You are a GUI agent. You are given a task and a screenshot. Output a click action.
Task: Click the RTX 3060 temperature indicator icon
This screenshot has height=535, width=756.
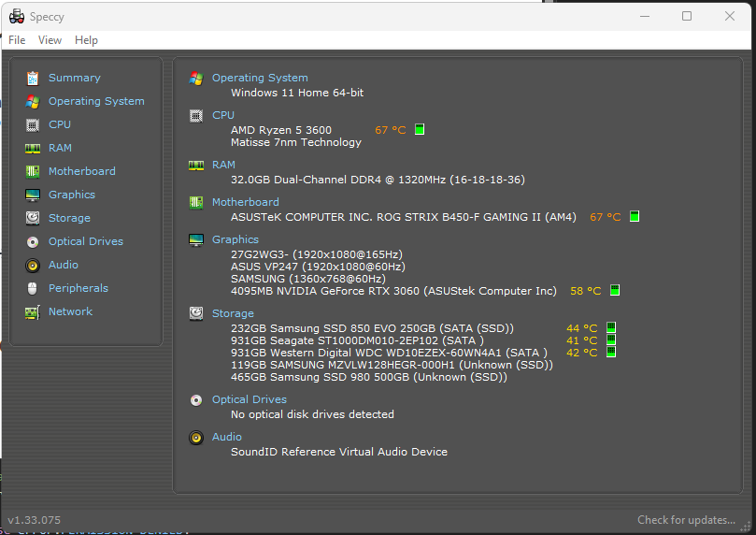615,290
